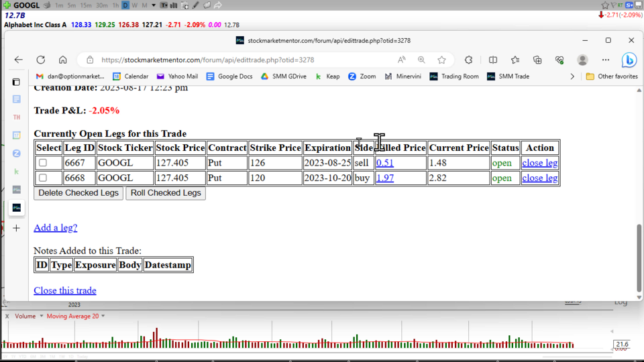Viewport: 644px width, 362px height.
Task: Open the Moving Average 20 dropdown arrow
Action: point(103,316)
